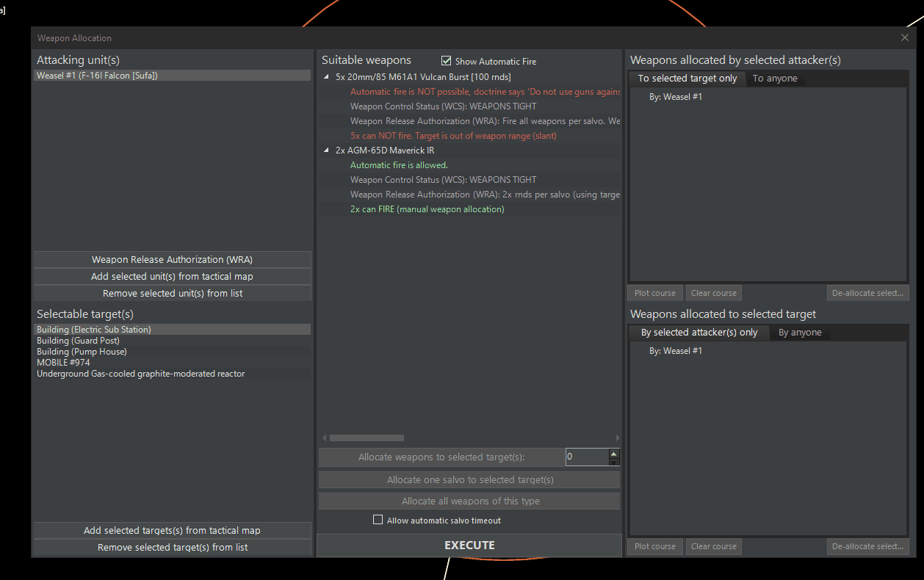
Task: Click the left arrow of the weapons scrollbar
Action: [324, 438]
